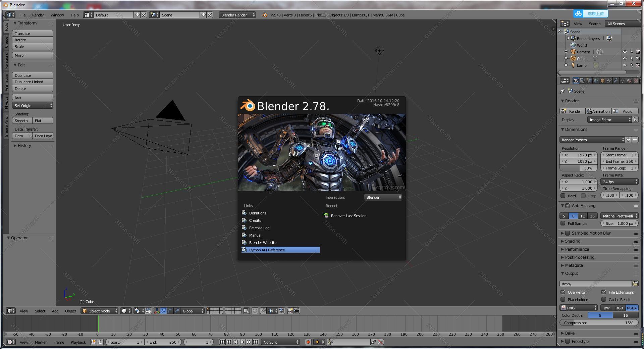Click the auto keyframe record button
Viewport: 644px width, 349px height.
point(308,342)
